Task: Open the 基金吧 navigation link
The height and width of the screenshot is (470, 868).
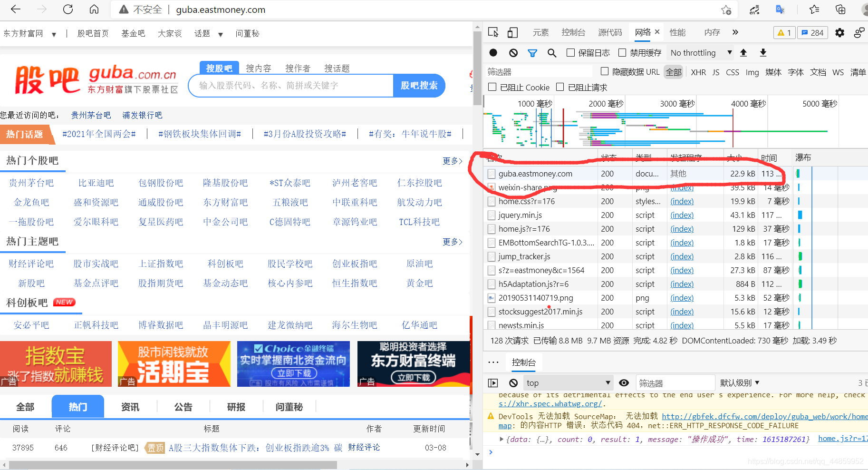Action: coord(133,33)
